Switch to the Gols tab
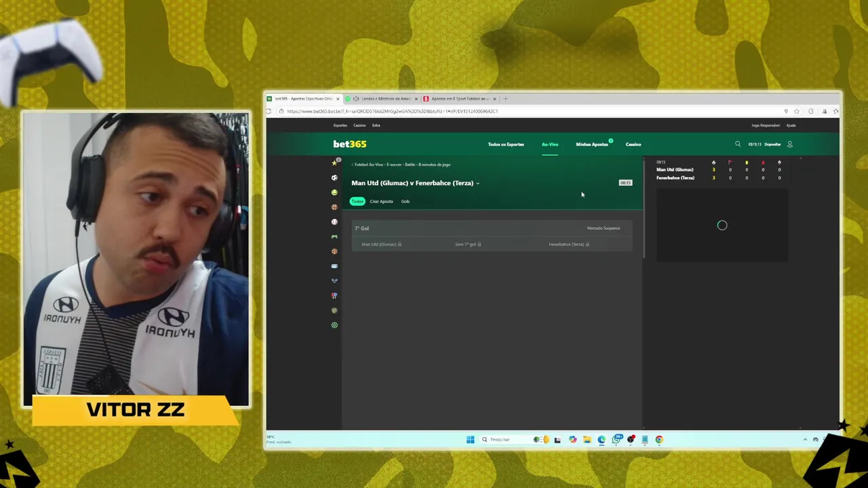The height and width of the screenshot is (488, 868). (405, 201)
